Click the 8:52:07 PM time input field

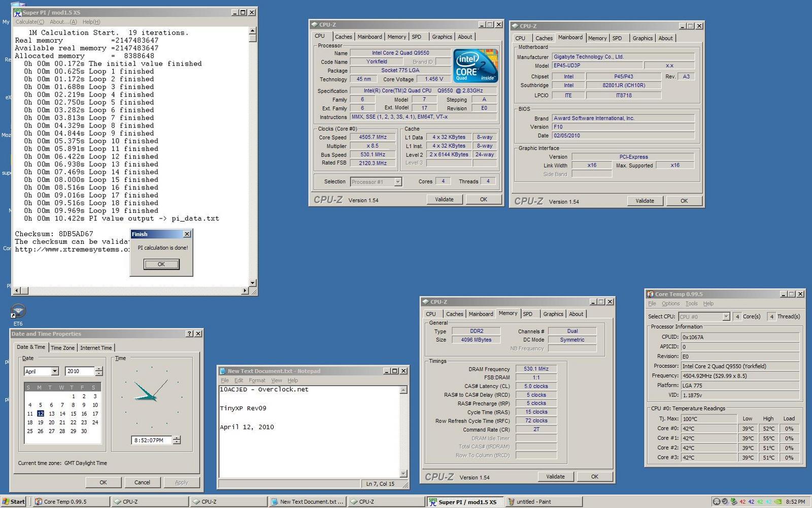tap(151, 440)
